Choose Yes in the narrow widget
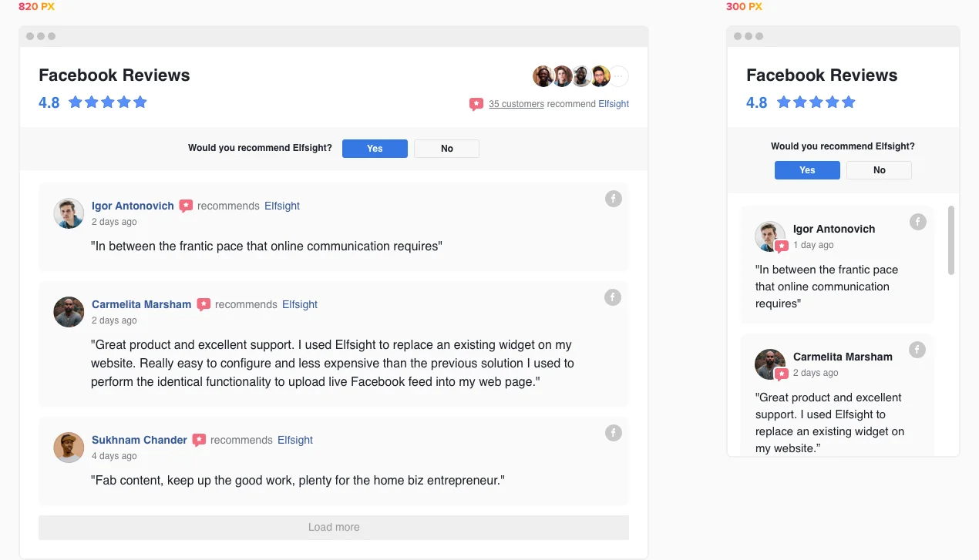Viewport: 979px width, 560px height. (807, 170)
